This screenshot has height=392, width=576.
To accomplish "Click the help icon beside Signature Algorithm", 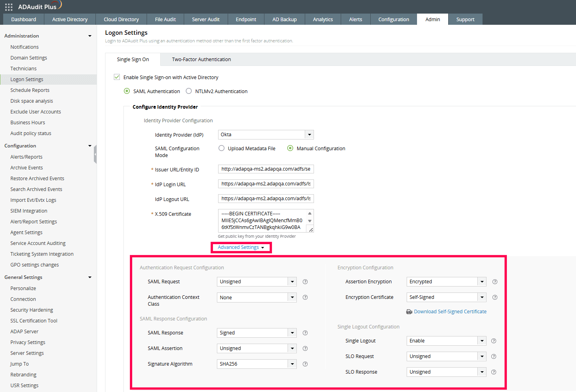I will point(305,364).
